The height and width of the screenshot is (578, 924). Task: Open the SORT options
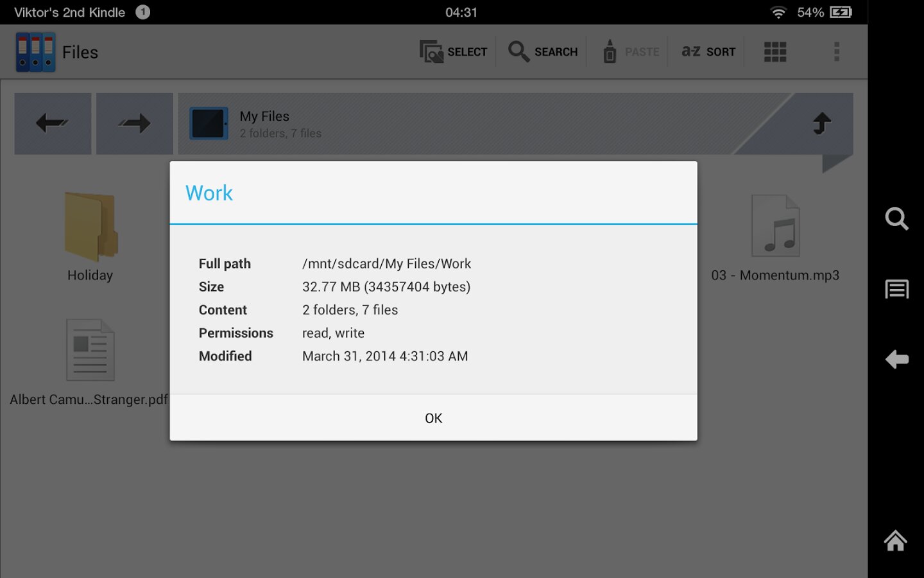tap(708, 51)
